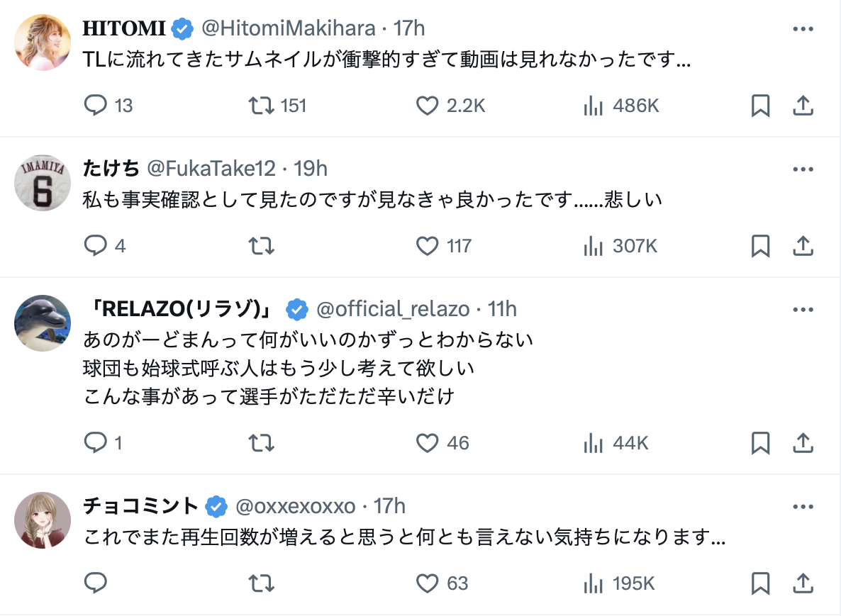This screenshot has height=616, width=841.
Task: Reply to たけち's tweet with 4 replies
Action: point(95,246)
